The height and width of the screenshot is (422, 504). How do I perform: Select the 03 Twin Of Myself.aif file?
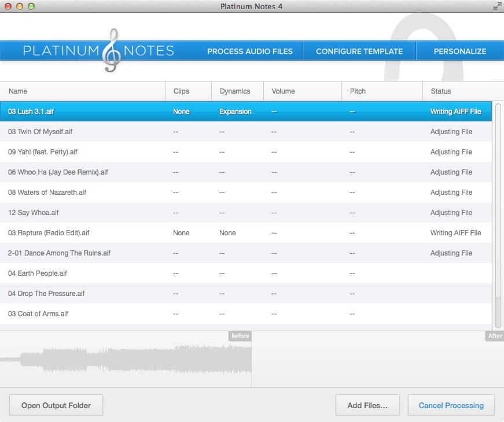(x=246, y=132)
